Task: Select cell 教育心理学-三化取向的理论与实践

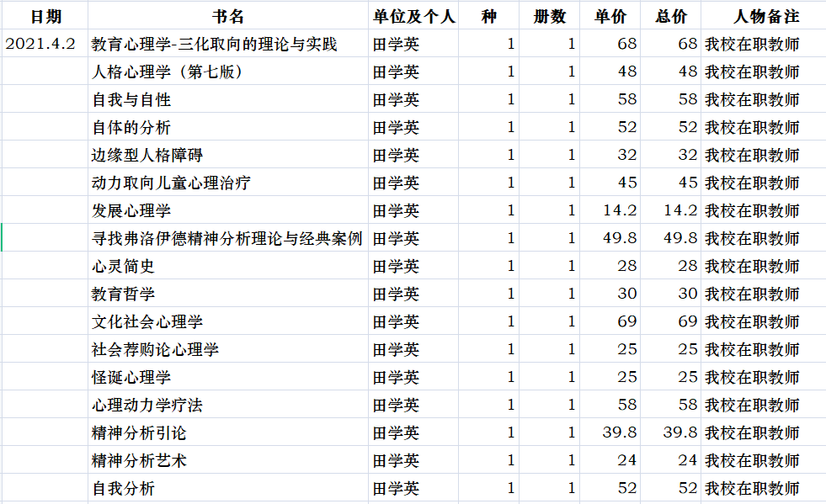Action: pos(228,43)
